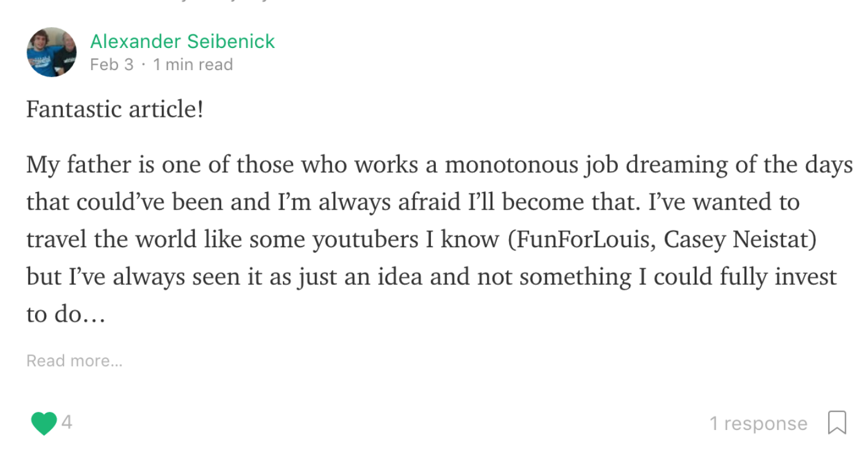Click the "Fantastic article!" opening line
This screenshot has height=454, width=868.
tap(115, 110)
